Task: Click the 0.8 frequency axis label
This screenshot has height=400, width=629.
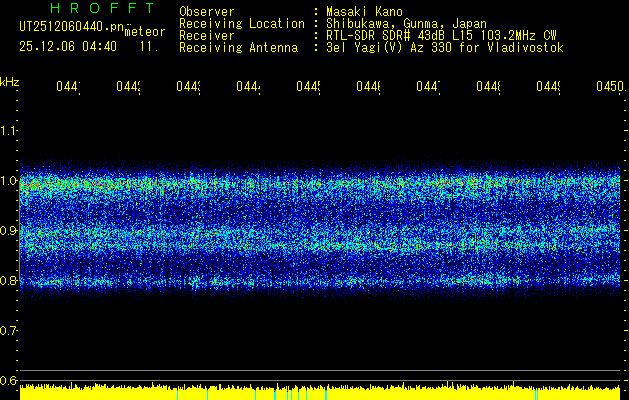Action: [9, 281]
